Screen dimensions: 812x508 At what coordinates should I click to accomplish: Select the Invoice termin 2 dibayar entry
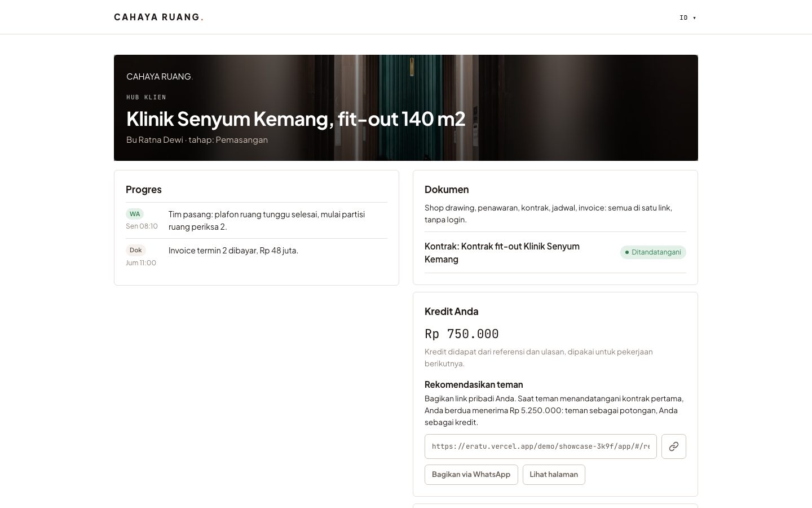(x=257, y=256)
